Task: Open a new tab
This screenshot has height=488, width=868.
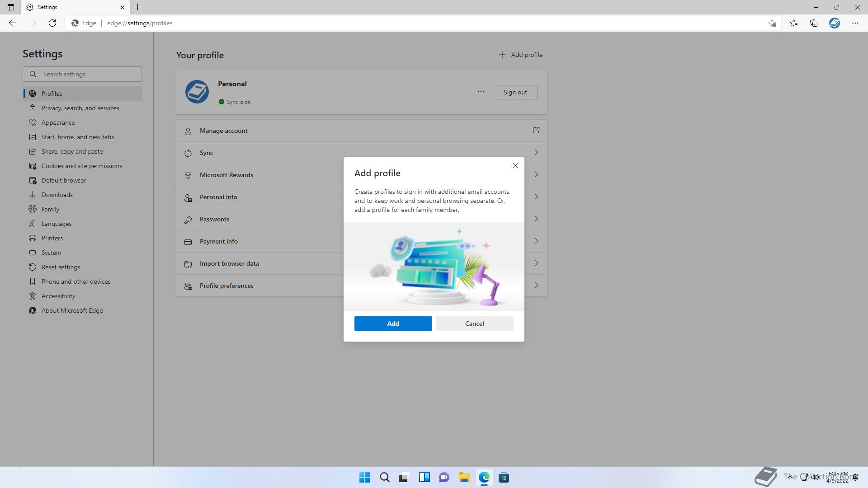Action: coord(138,7)
